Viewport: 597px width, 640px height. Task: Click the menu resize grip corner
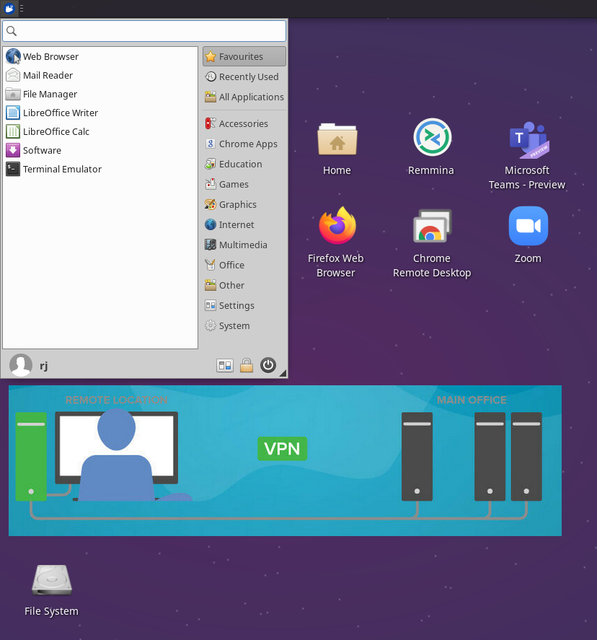pyautogui.click(x=283, y=373)
